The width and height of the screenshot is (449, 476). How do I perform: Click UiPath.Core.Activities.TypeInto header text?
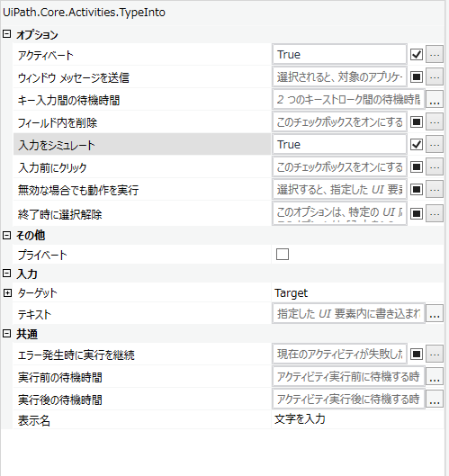[x=84, y=13]
